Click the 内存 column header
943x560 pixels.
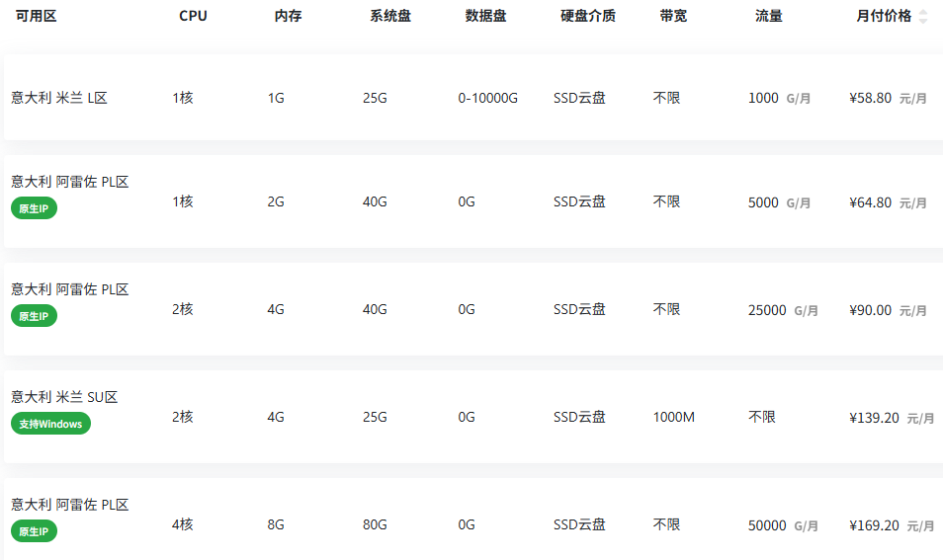point(288,17)
